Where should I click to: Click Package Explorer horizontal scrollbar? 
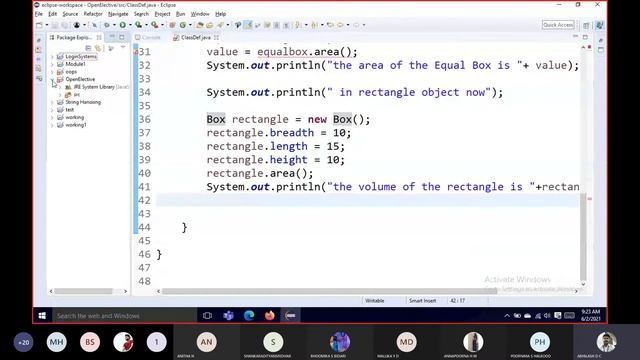[x=83, y=291]
